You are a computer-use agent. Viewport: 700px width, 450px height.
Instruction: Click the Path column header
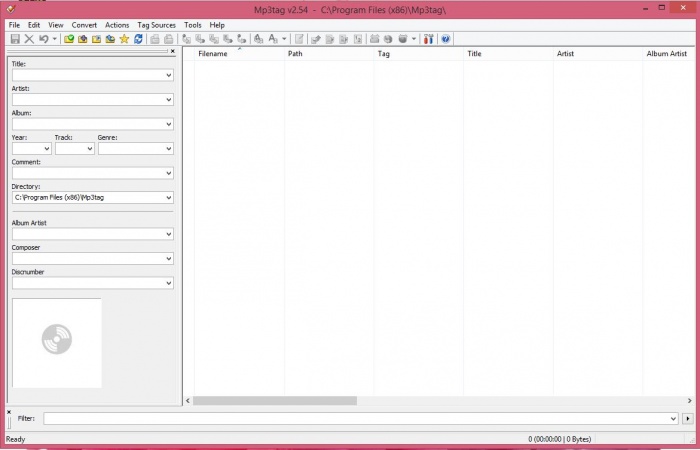[295, 54]
